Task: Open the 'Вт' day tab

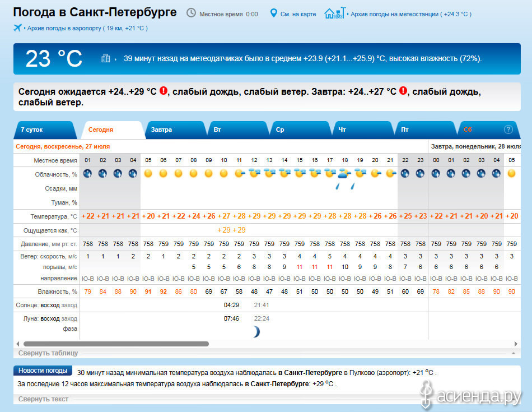Action: tap(238, 129)
